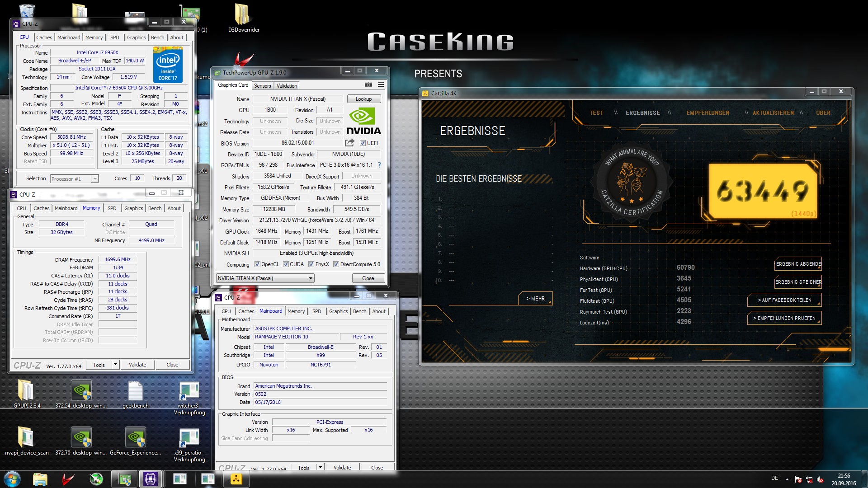The image size is (868, 488).
Task: Click the MEHR button in Catzilla
Action: pos(535,299)
